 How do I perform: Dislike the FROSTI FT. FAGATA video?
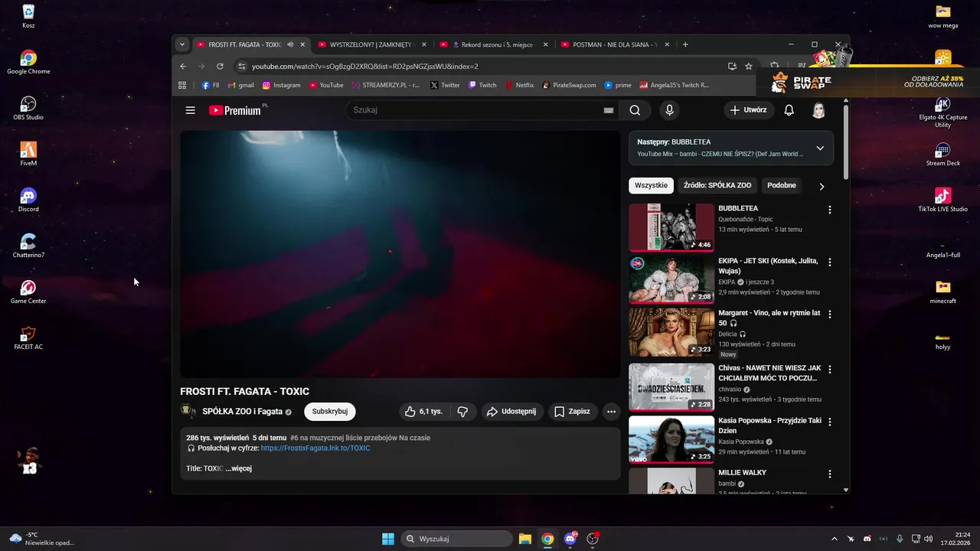462,412
